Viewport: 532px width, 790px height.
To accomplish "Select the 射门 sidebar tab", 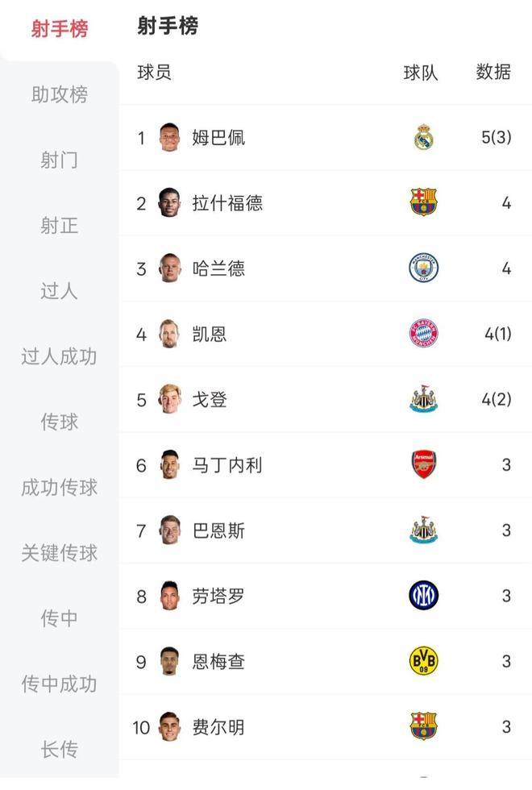I will (60, 160).
